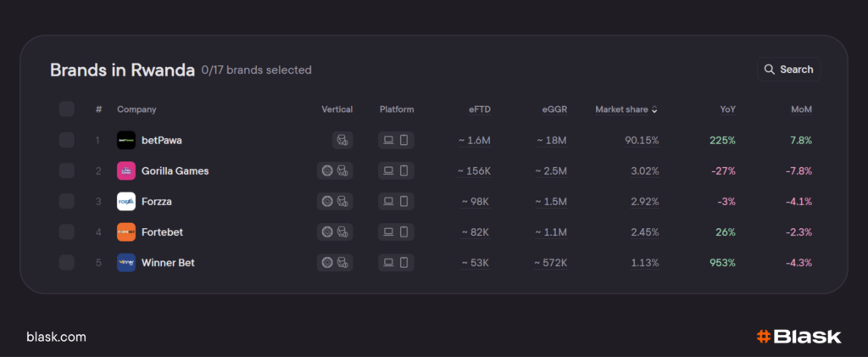The width and height of the screenshot is (868, 357).
Task: Select the Fortebet row checkbox
Action: tap(67, 231)
